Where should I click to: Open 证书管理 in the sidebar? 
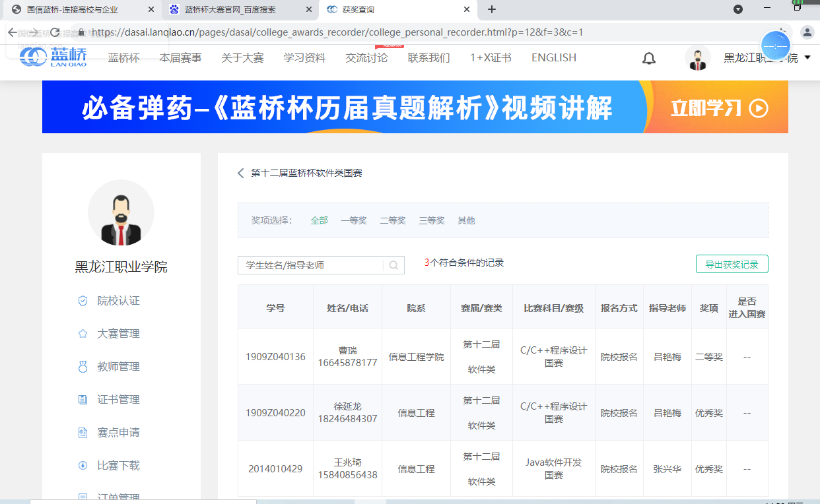pos(118,400)
